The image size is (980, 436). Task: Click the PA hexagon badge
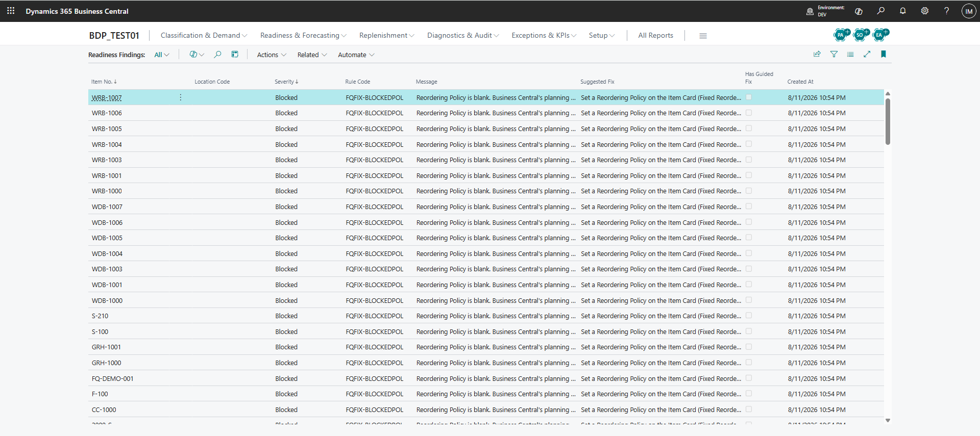(x=841, y=35)
